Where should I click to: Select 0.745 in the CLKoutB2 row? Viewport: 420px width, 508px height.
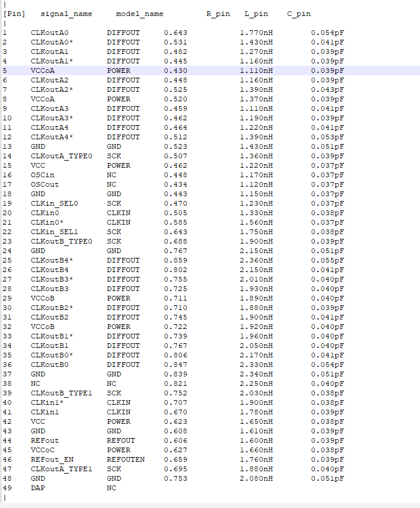[176, 317]
